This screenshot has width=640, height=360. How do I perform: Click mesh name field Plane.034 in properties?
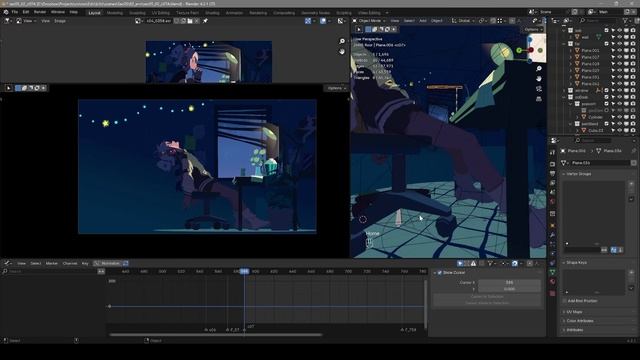(x=601, y=163)
